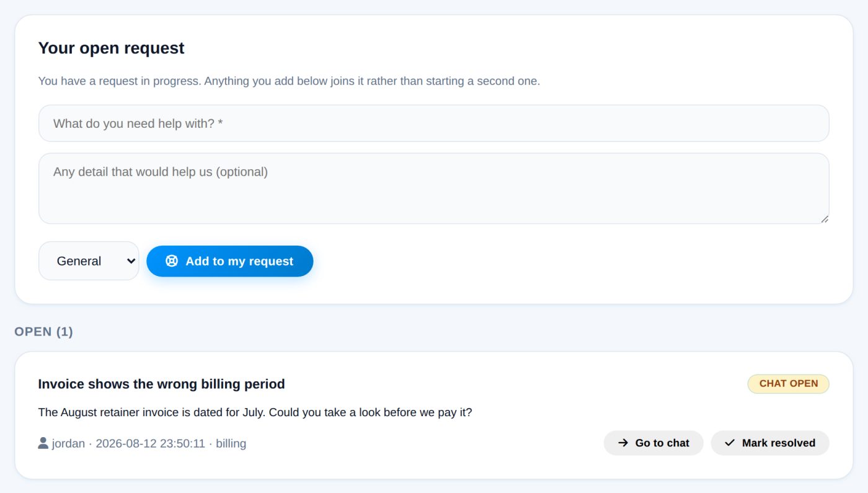
Task: Click the August retainer invoice description text
Action: click(255, 412)
